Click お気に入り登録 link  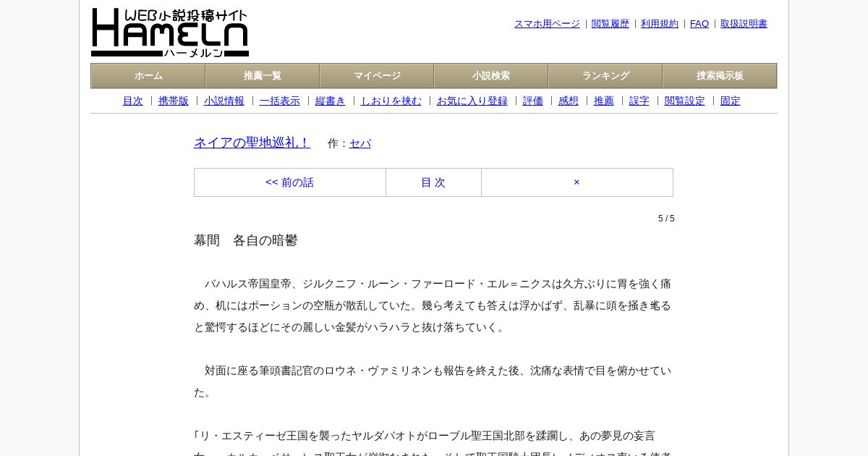click(x=472, y=101)
